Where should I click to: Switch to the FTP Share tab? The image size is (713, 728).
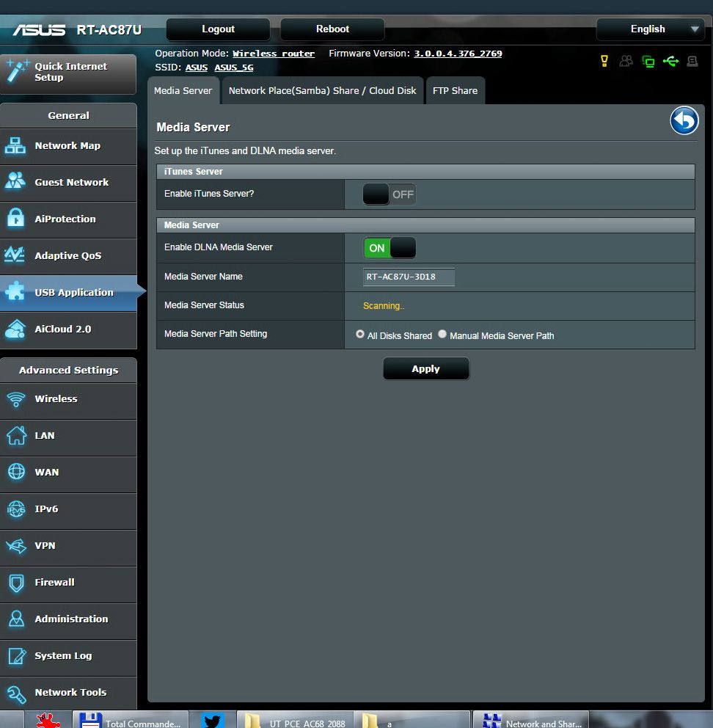455,91
